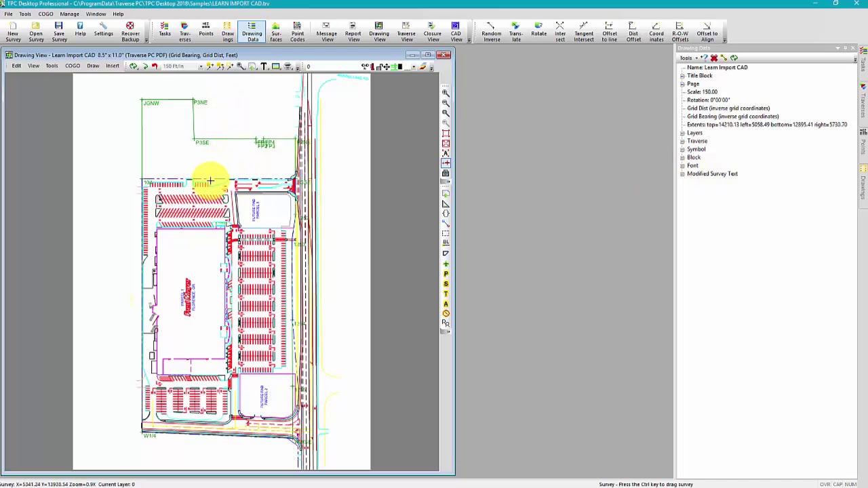Image resolution: width=868 pixels, height=488 pixels.
Task: Click the red undo arrow in Drawing View
Action: (x=155, y=66)
